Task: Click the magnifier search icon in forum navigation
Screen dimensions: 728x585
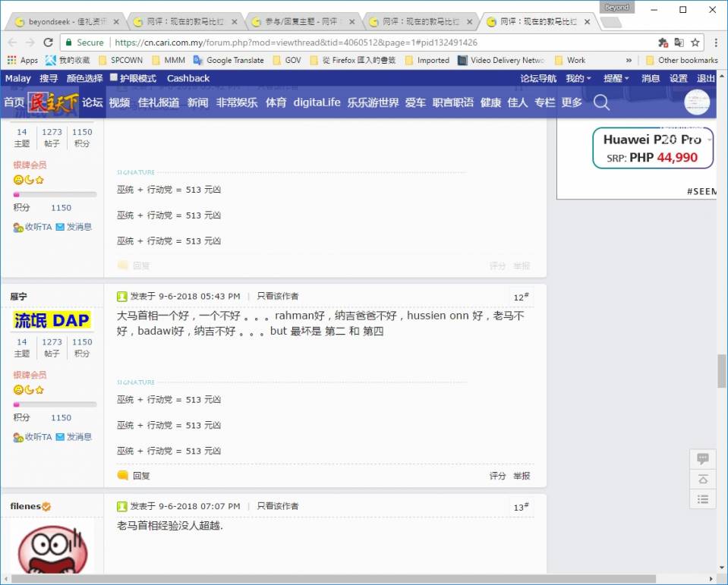Action: click(601, 102)
